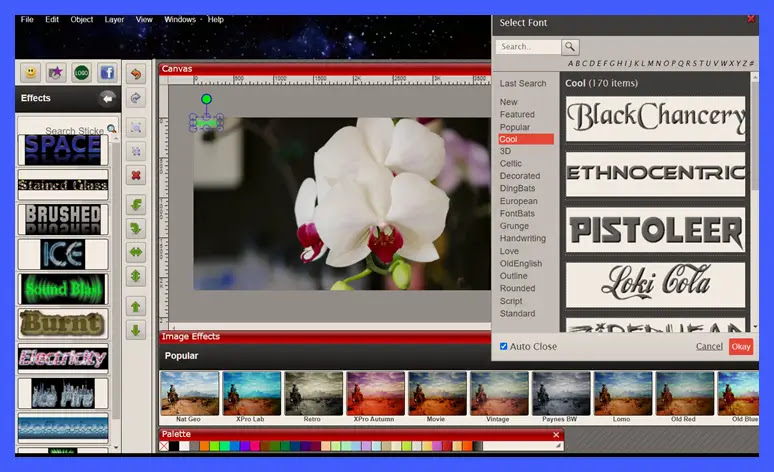This screenshot has width=774, height=472.
Task: Select the Last Search font category
Action: [523, 83]
